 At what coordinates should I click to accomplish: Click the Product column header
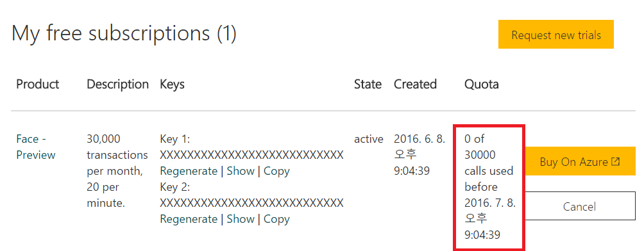pos(38,84)
